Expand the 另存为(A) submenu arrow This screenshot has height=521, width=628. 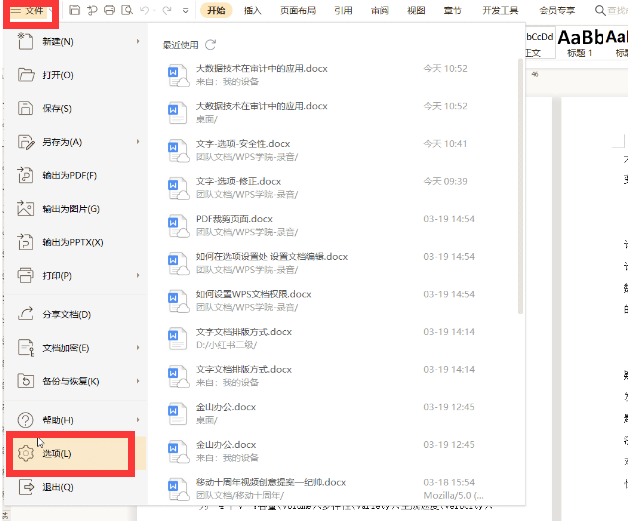(x=138, y=142)
